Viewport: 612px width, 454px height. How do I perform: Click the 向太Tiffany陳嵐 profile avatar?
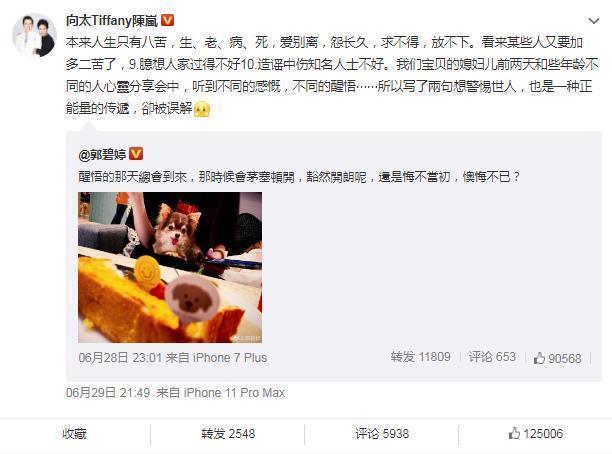35,36
